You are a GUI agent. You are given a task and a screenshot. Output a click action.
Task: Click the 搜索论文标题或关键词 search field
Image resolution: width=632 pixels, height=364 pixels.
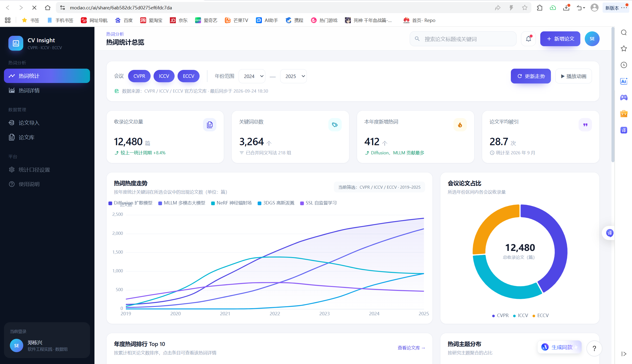(463, 39)
